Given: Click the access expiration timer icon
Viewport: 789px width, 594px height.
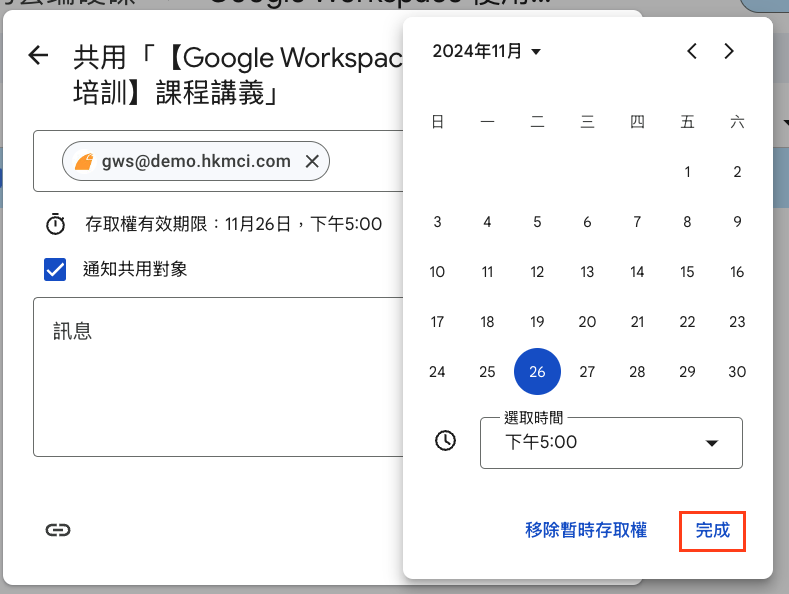Looking at the screenshot, I should [x=55, y=224].
